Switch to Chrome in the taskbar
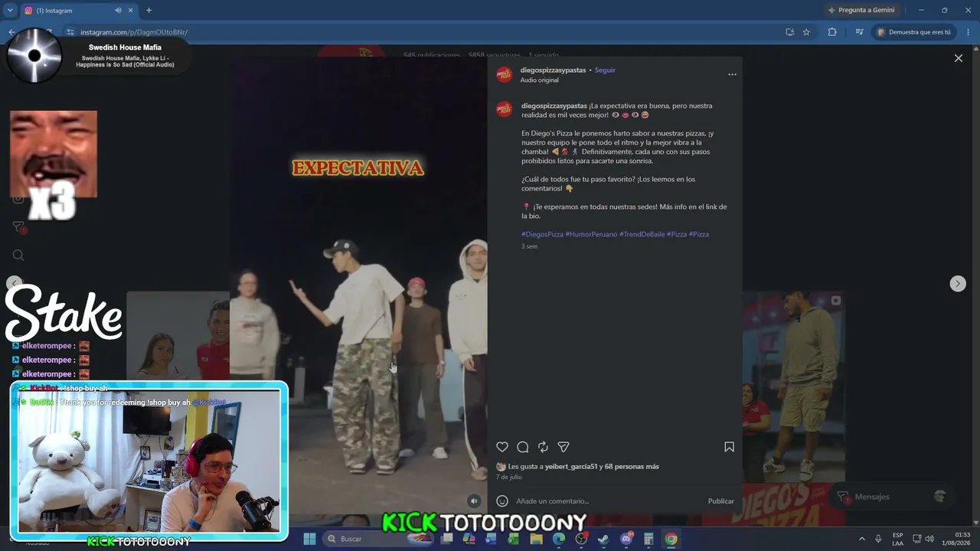The image size is (980, 551). (671, 539)
